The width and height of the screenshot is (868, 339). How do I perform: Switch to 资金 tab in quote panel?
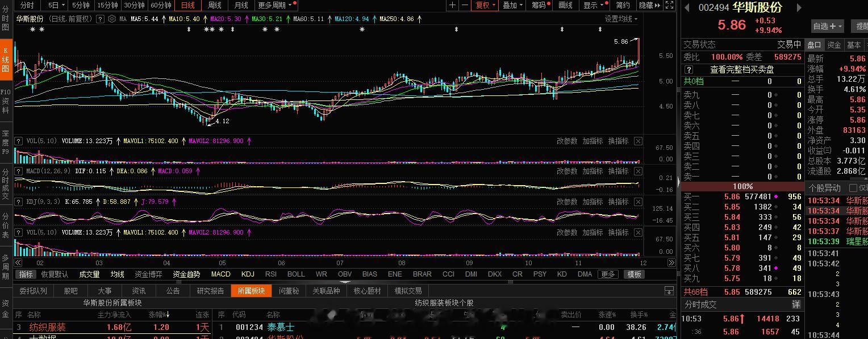(x=834, y=45)
